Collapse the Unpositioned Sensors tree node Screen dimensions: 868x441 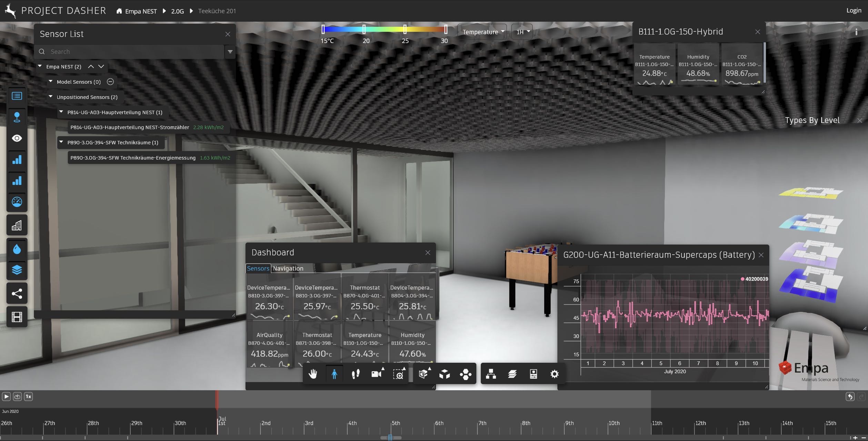point(51,97)
